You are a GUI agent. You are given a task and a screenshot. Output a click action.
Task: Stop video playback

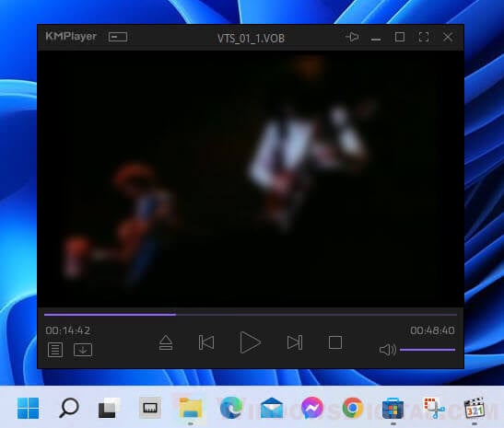[335, 342]
